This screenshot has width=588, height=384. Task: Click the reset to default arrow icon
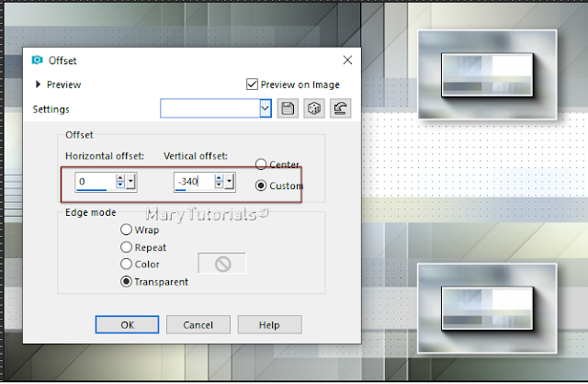tap(339, 108)
